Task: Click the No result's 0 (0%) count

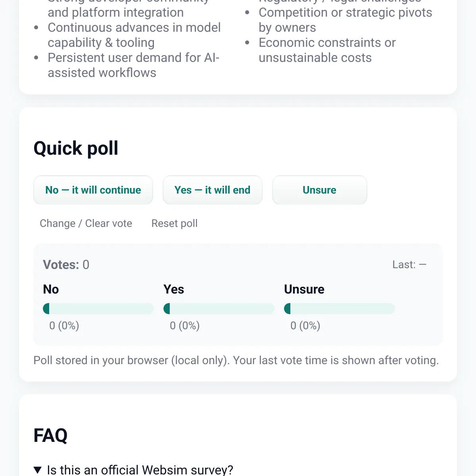Action: click(x=64, y=326)
